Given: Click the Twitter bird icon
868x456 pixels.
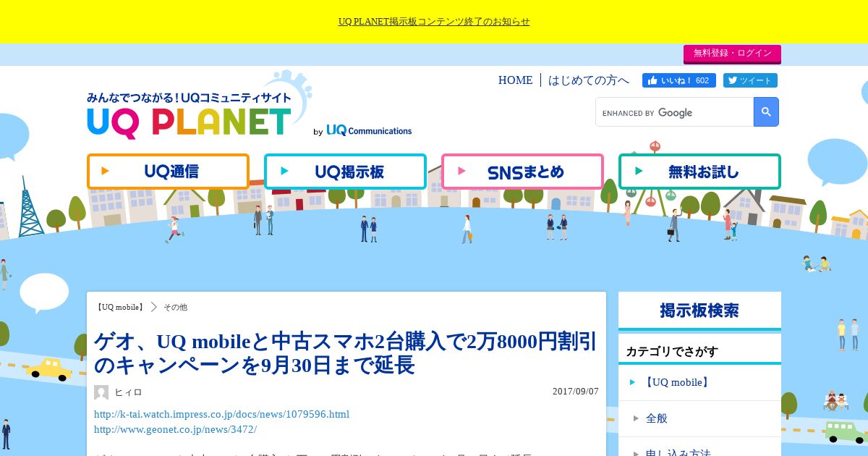Looking at the screenshot, I should (733, 80).
